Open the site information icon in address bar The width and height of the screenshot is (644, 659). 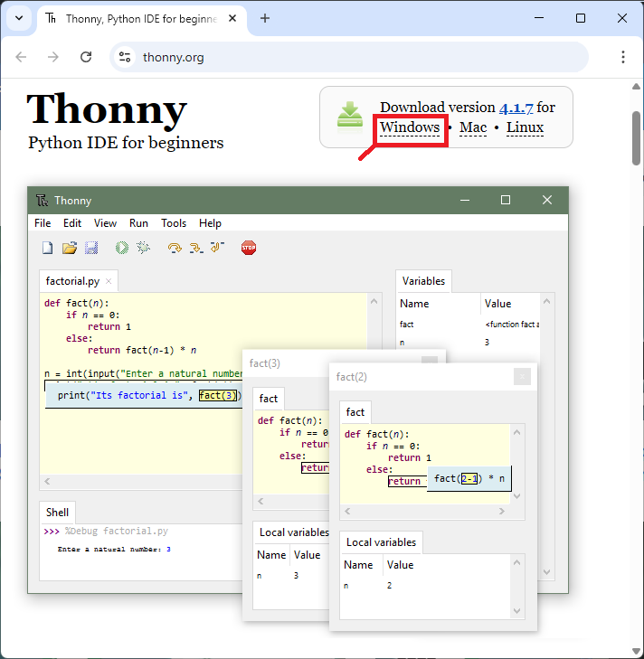click(x=126, y=57)
